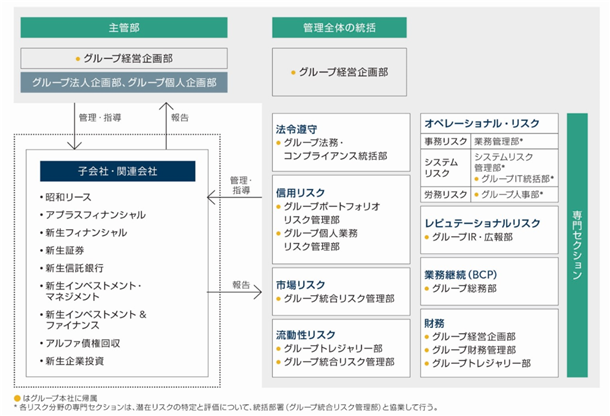Select グループ経営企画部 under the 主管部 header
Image resolution: width=610 pixels, height=416 pixels.
pyautogui.click(x=124, y=58)
